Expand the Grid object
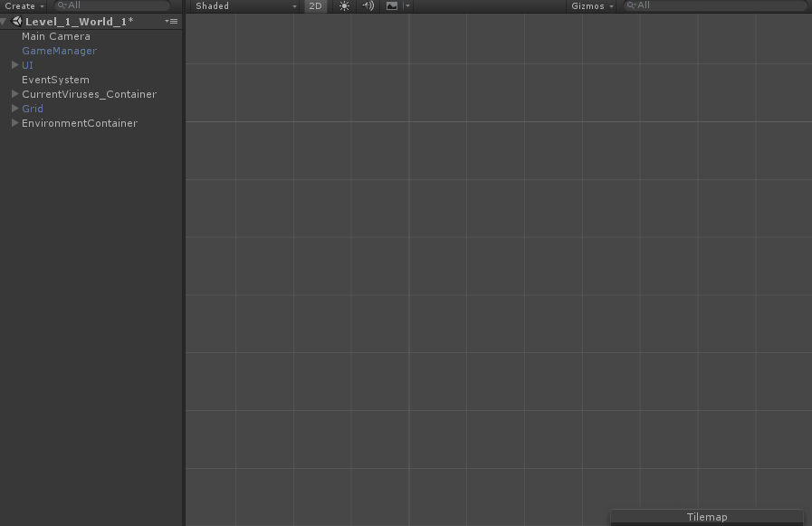 (x=15, y=109)
